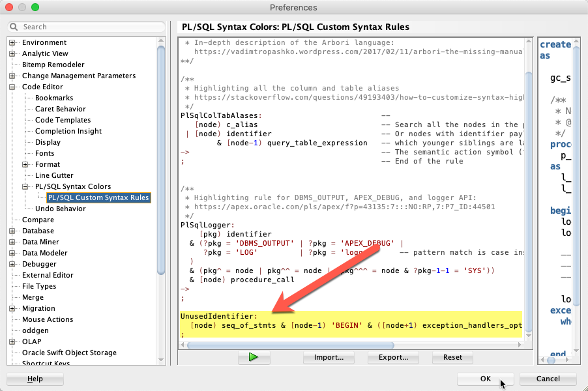Image resolution: width=588 pixels, height=391 pixels.
Task: Expand the OLAP preferences node
Action: 10,341
